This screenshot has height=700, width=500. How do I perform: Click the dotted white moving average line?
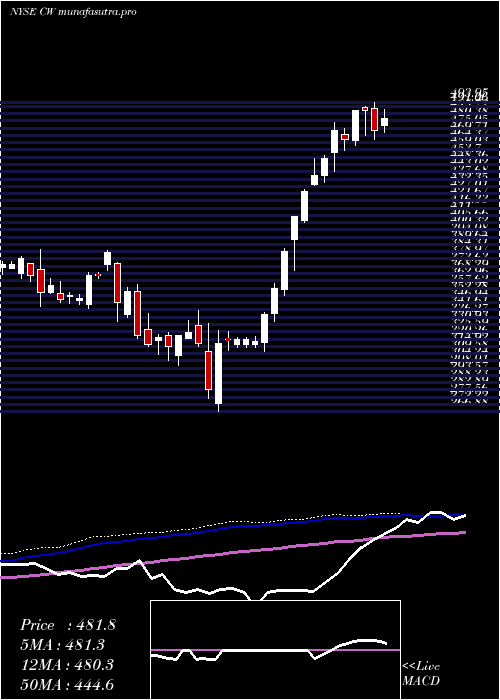pos(201,528)
